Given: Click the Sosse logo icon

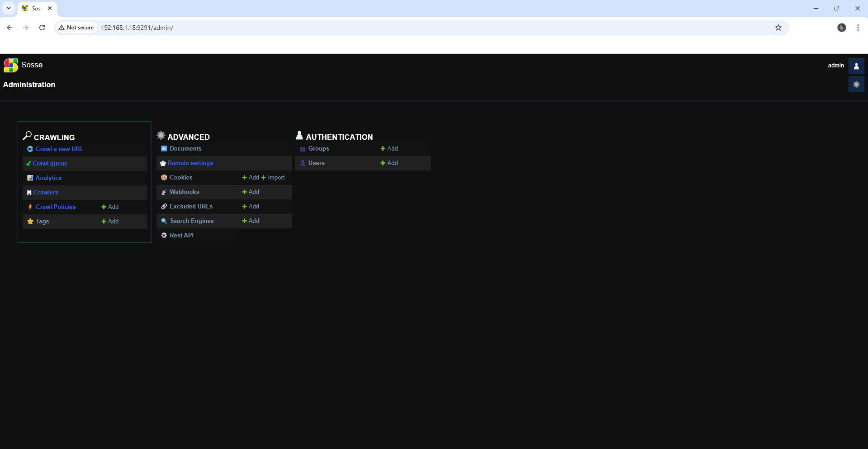Looking at the screenshot, I should 11,65.
